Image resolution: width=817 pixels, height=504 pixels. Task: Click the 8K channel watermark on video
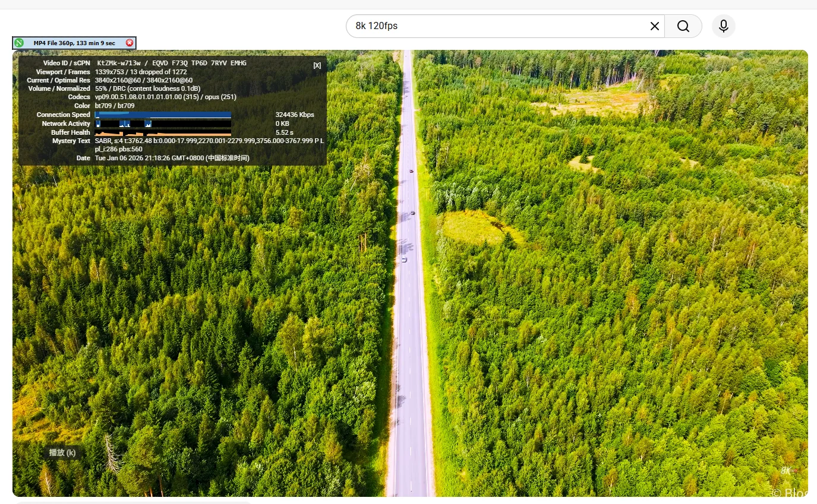(787, 471)
